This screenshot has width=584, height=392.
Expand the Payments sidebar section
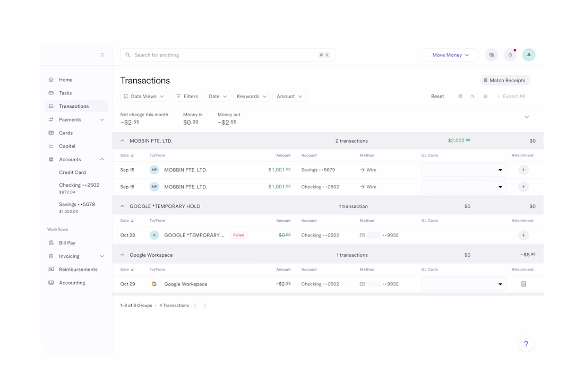[102, 120]
